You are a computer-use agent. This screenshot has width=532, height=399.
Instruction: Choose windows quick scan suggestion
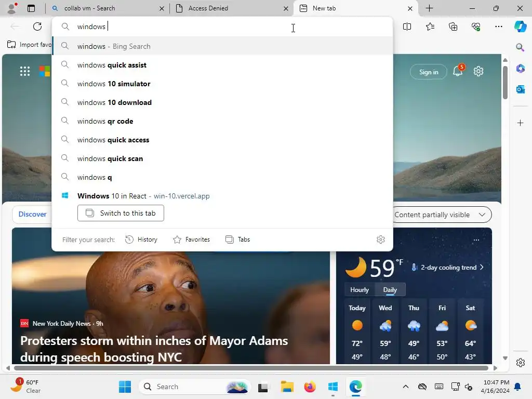point(222,158)
